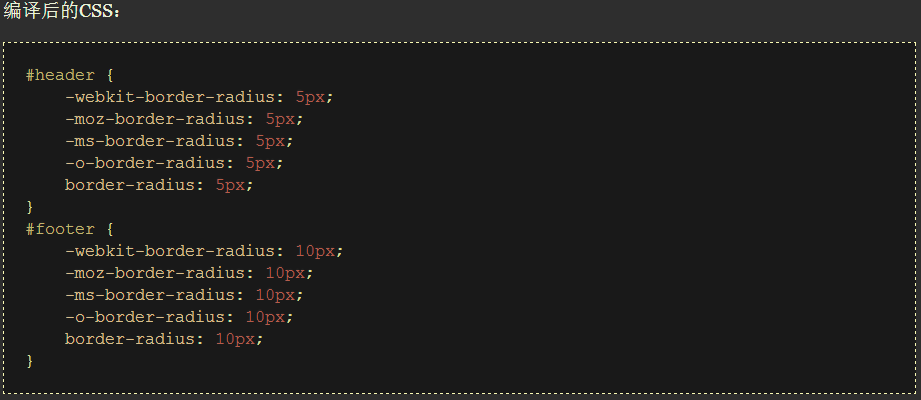Click -moz-border-radius property under #header

tap(160, 119)
